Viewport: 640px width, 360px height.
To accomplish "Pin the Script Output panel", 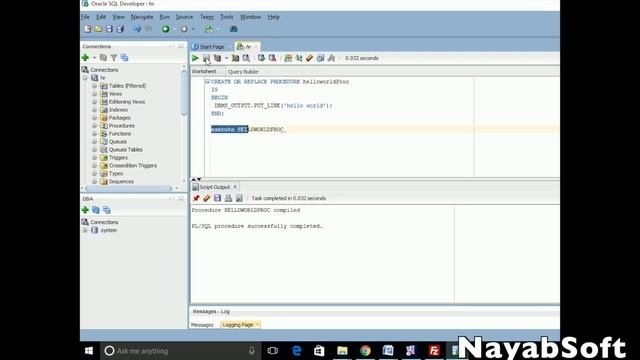I will tap(196, 198).
